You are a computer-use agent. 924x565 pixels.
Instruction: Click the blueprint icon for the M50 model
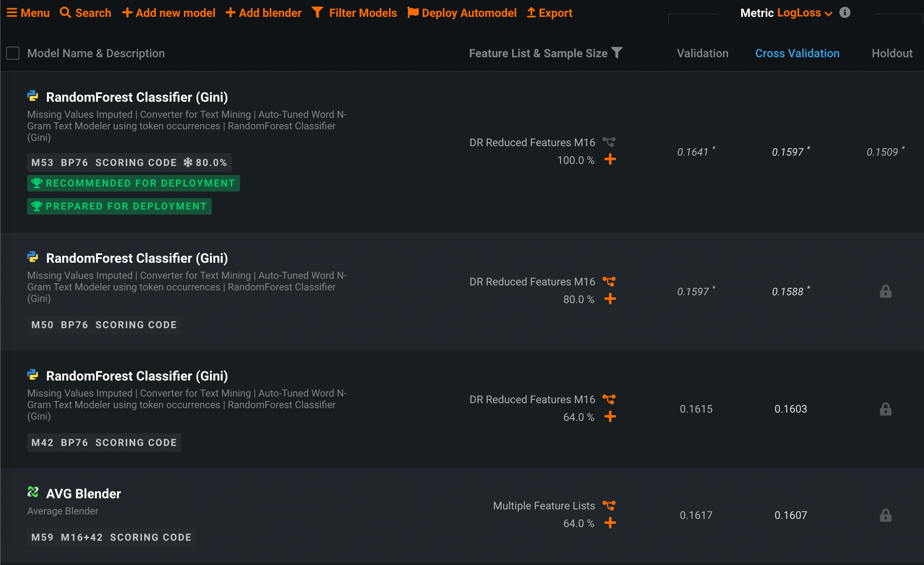point(609,282)
